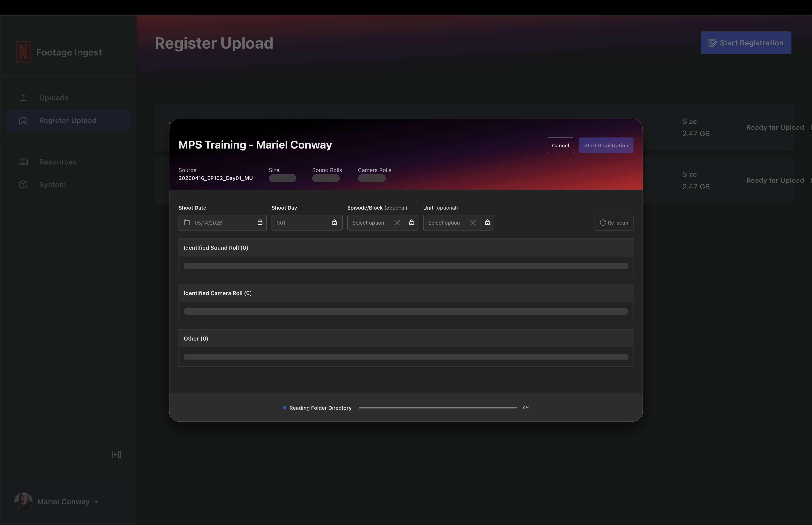Click the Other (0) section header
The image size is (812, 525).
click(x=406, y=339)
